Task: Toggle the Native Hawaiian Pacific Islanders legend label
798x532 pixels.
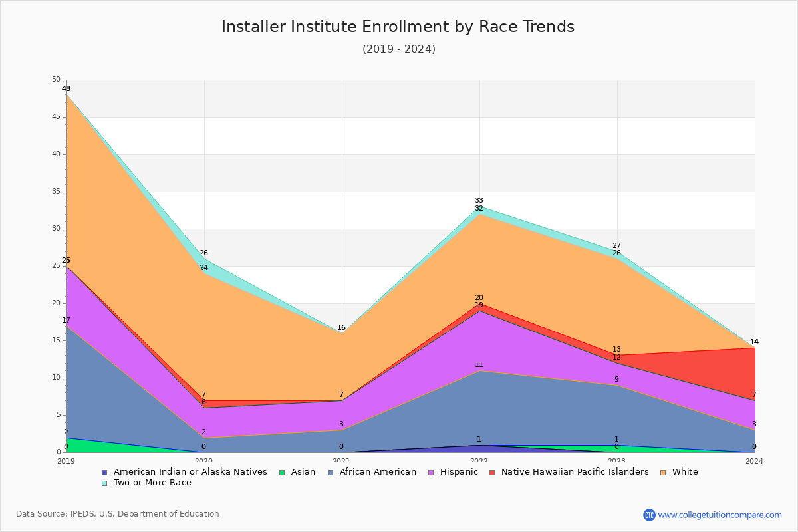Action: [x=575, y=472]
